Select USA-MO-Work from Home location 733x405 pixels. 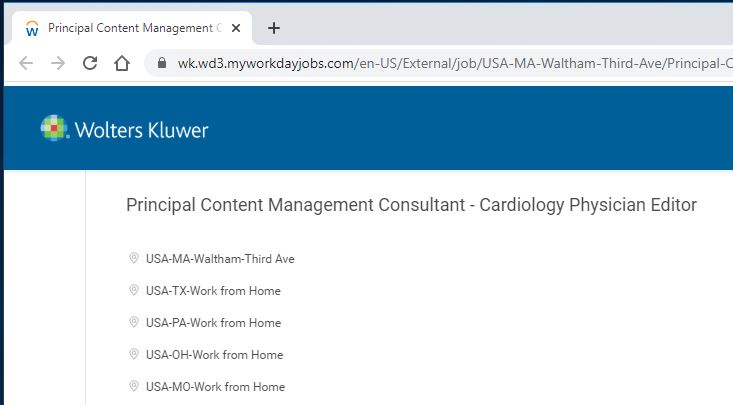click(215, 387)
